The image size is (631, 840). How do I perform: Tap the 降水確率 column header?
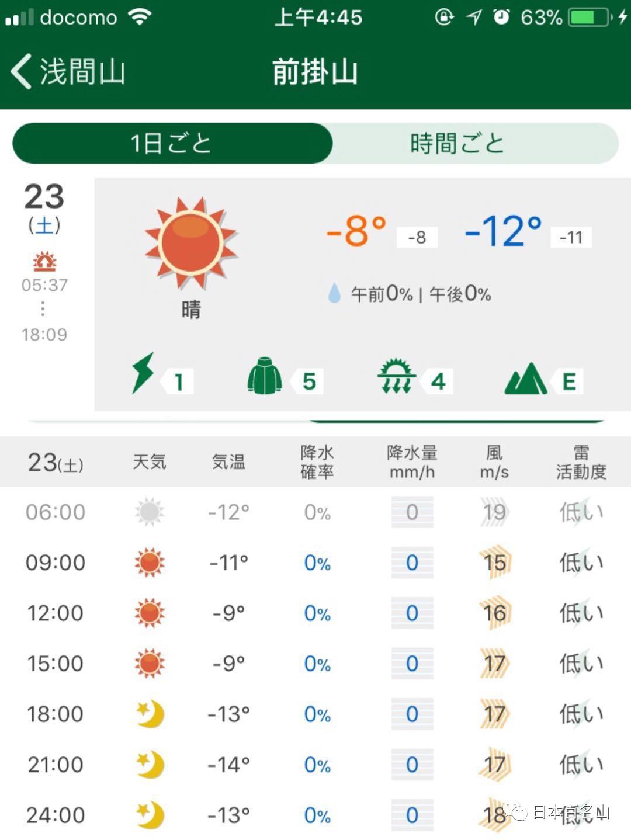(317, 461)
